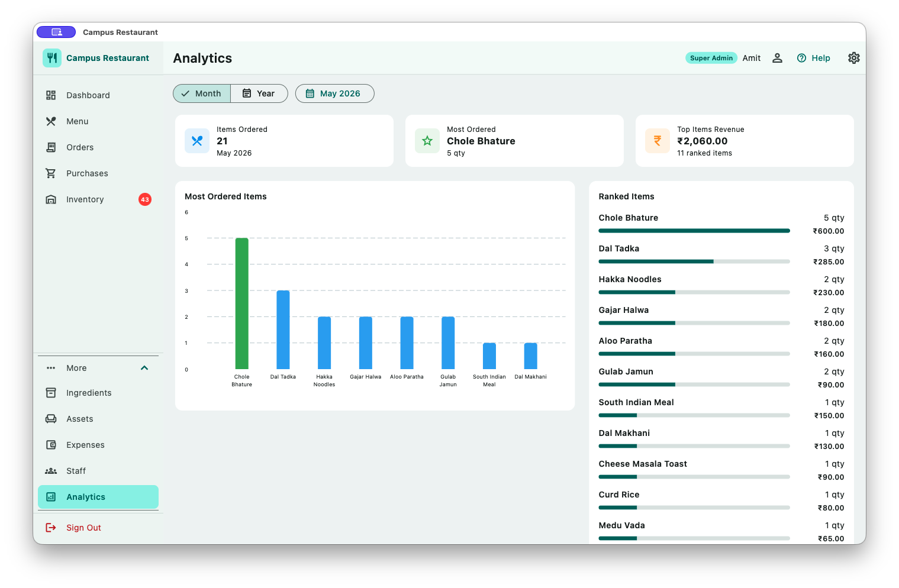Click the Menu fork-and-knife icon
899x588 pixels.
tap(51, 121)
